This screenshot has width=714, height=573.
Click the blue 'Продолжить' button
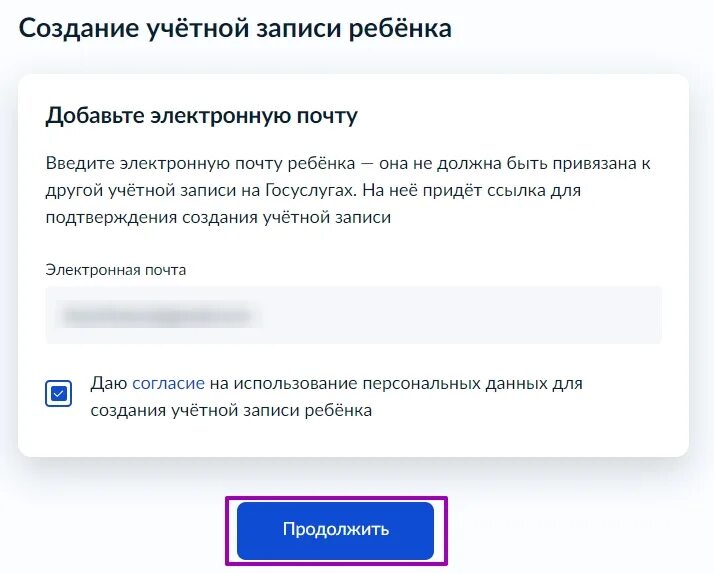click(336, 531)
